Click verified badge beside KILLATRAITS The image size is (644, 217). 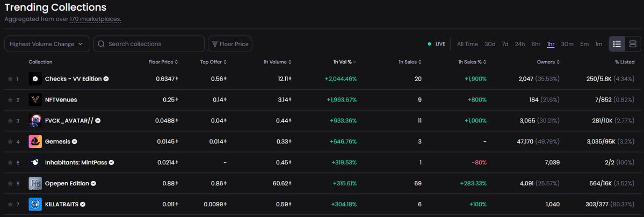pyautogui.click(x=83, y=204)
